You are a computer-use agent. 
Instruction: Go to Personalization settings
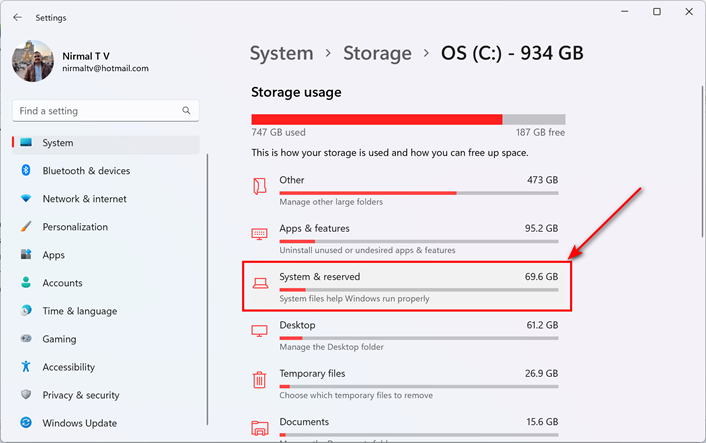106,226
